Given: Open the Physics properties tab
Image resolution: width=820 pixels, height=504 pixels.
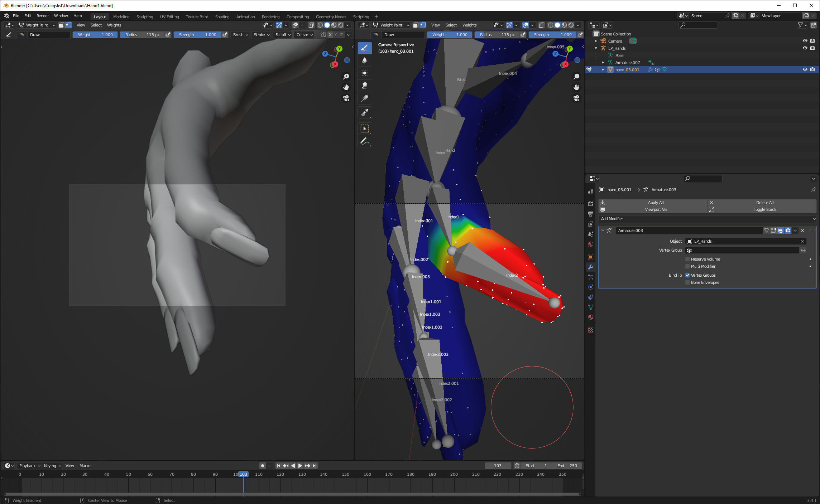Looking at the screenshot, I should [591, 287].
